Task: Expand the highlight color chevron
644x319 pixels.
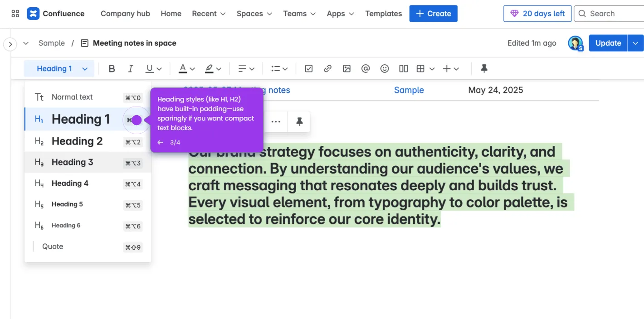Action: 219,69
